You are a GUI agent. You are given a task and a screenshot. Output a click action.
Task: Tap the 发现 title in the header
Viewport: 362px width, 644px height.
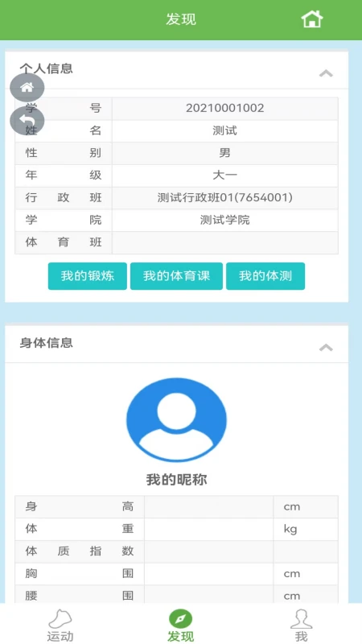[x=181, y=19]
